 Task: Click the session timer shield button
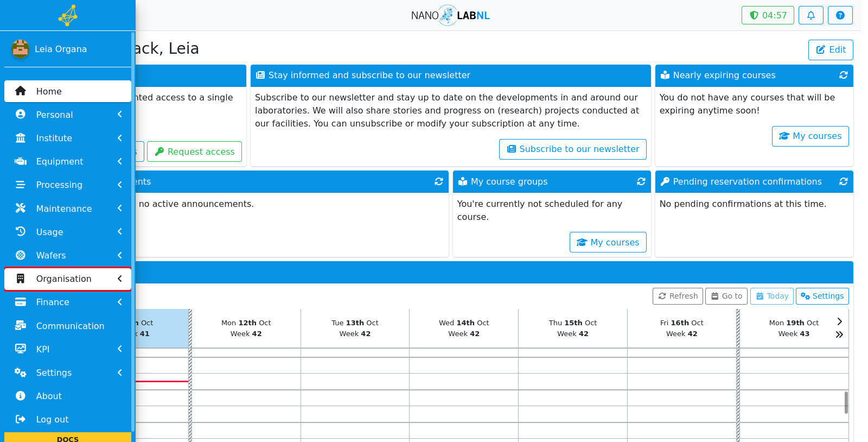pos(768,15)
